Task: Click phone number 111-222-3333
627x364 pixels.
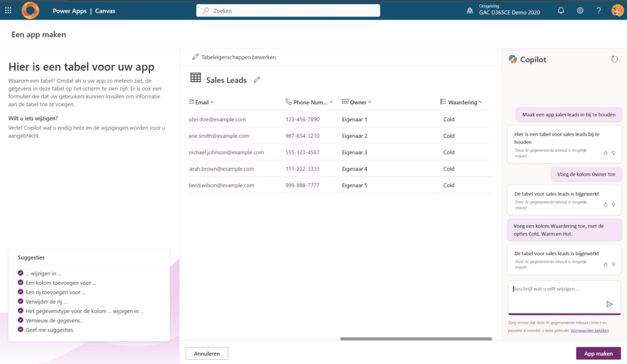Action: click(x=302, y=169)
